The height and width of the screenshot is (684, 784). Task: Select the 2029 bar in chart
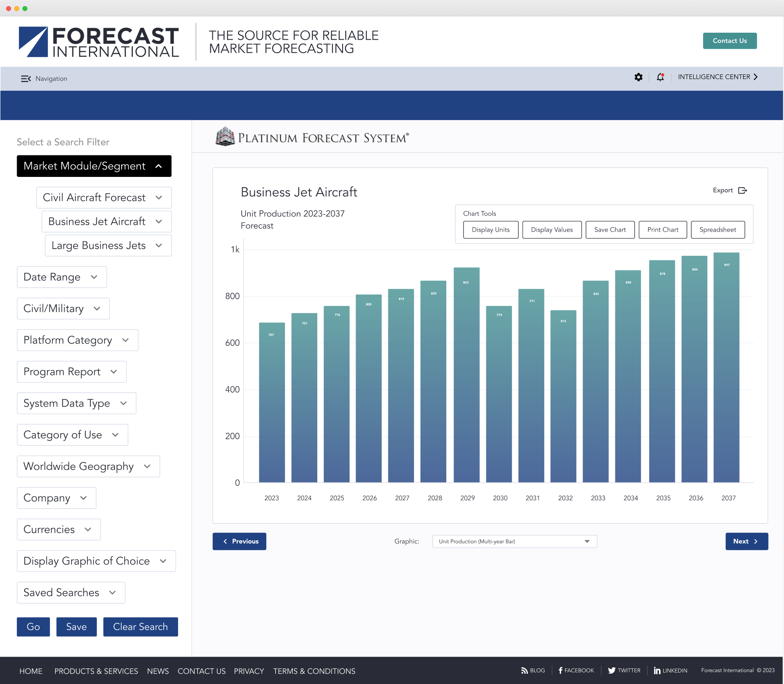(467, 375)
